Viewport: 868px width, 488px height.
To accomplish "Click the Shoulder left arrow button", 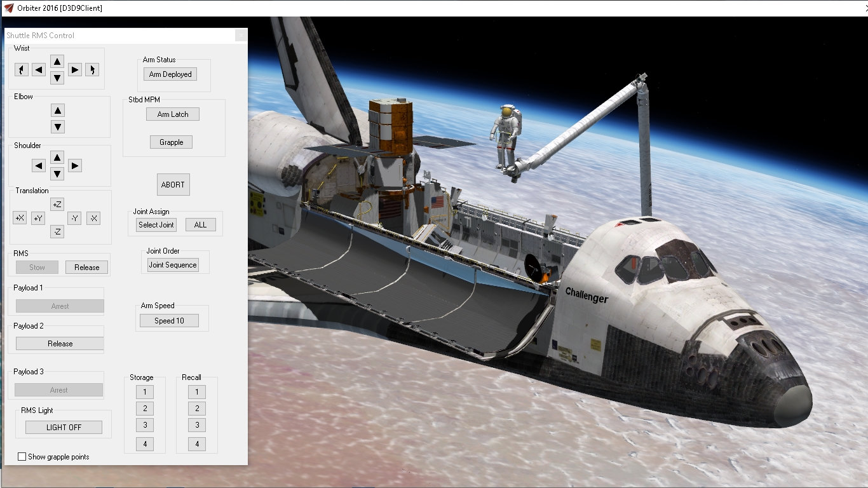I will pyautogui.click(x=39, y=166).
